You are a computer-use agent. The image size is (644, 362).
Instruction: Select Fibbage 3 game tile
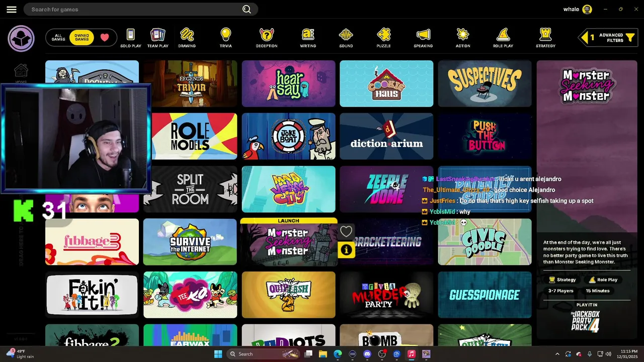pyautogui.click(x=92, y=242)
